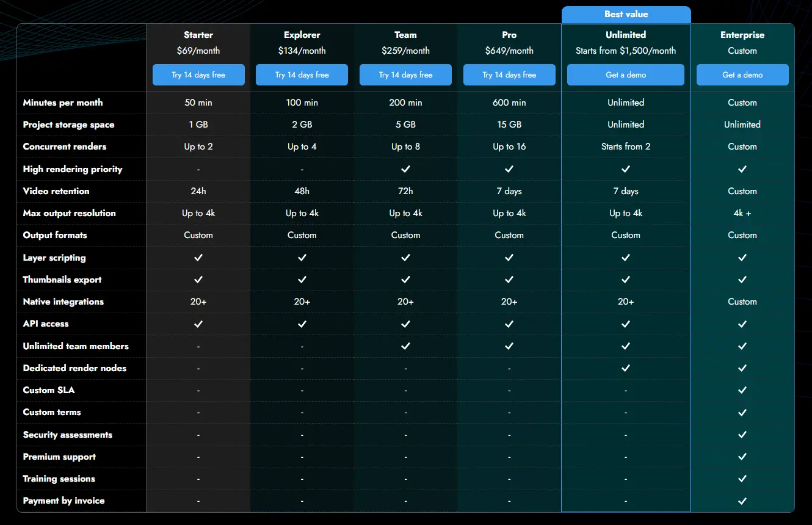The image size is (812, 525).
Task: Click the $259/month price
Action: coord(405,51)
